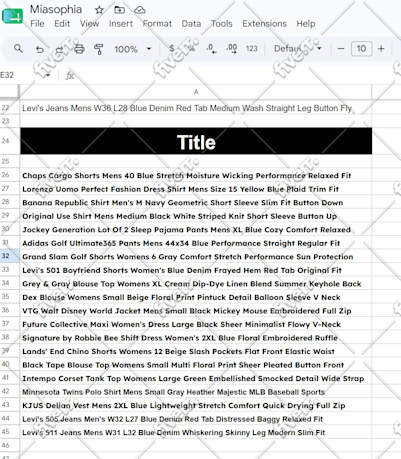This screenshot has width=401, height=459.
Task: Open the Data menu
Action: 191,24
